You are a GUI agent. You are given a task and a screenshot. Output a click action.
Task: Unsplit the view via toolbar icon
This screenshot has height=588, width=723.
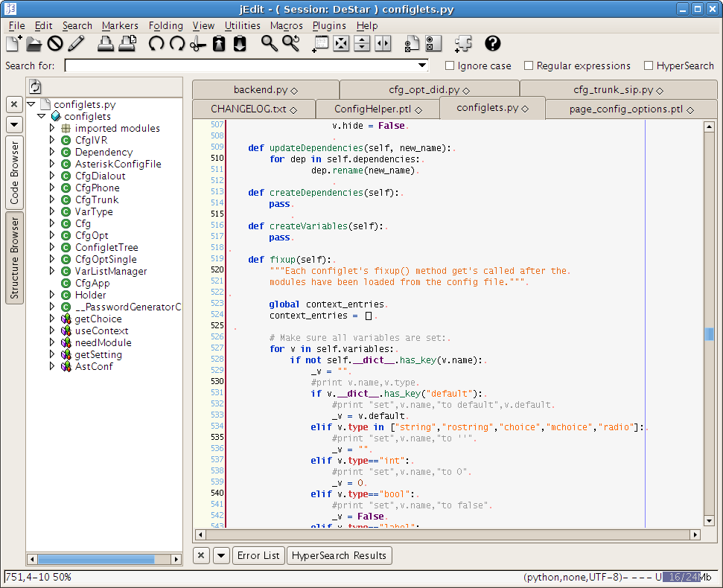pyautogui.click(x=341, y=44)
